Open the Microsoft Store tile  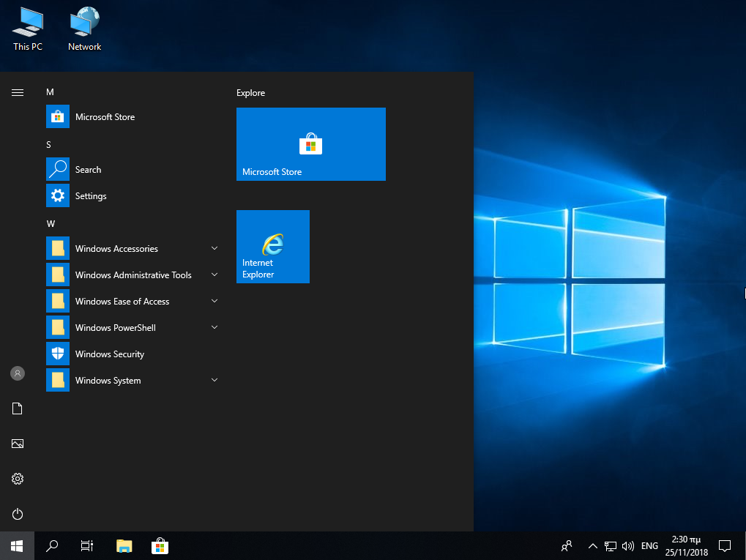coord(310,144)
